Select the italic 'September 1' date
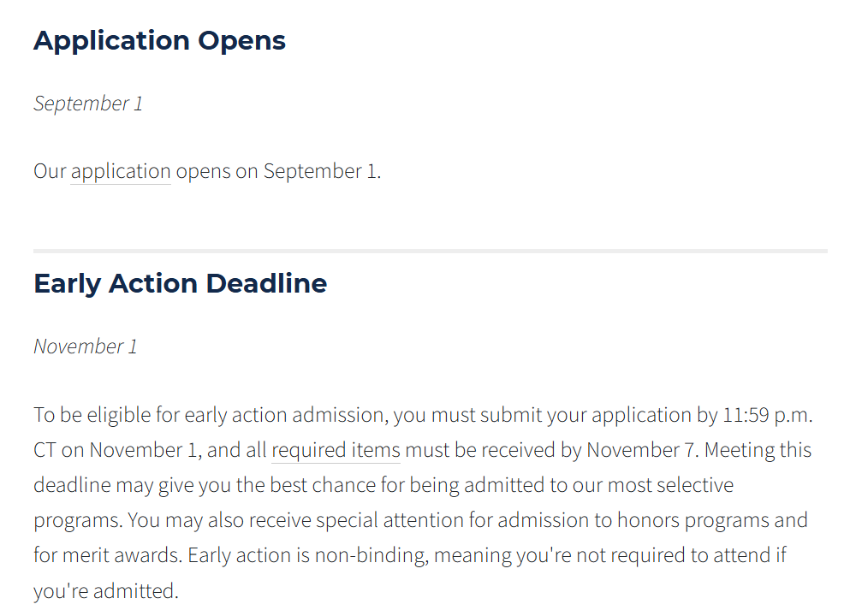This screenshot has width=850, height=616. (88, 104)
